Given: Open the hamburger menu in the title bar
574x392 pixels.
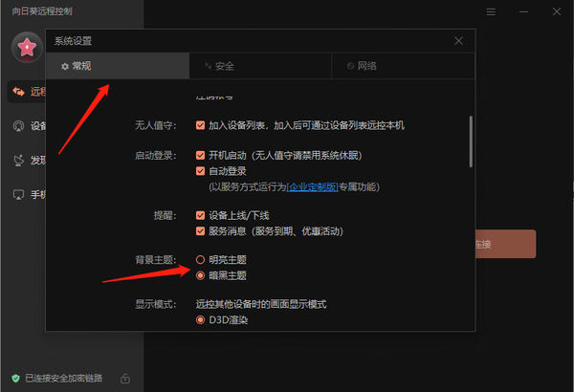Looking at the screenshot, I should [491, 11].
